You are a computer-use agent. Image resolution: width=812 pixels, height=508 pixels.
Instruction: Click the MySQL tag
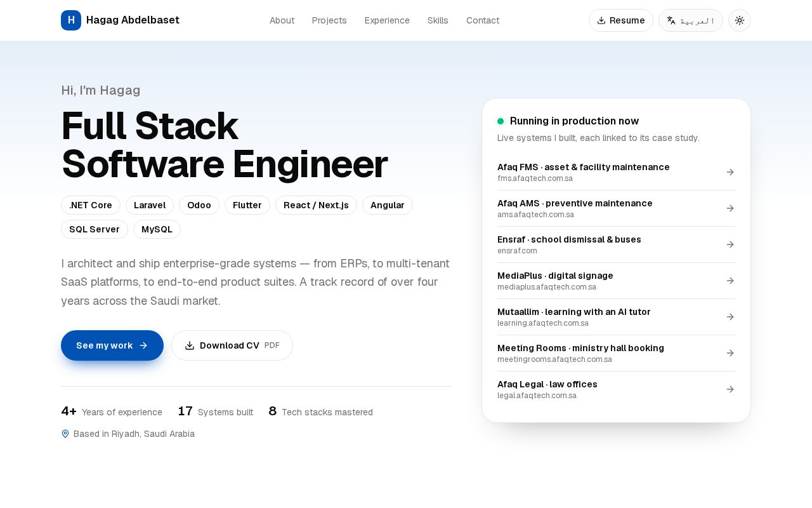click(157, 229)
